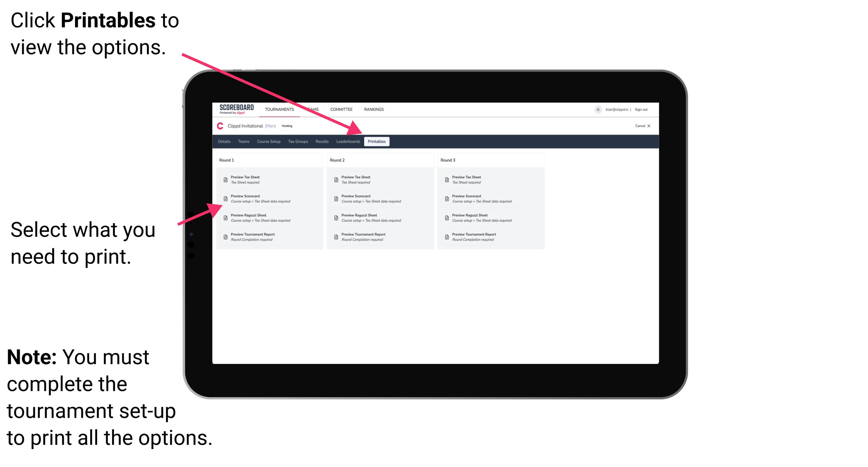Click the Leaderboards tab
Viewport: 868px width, 467px height.
click(348, 142)
